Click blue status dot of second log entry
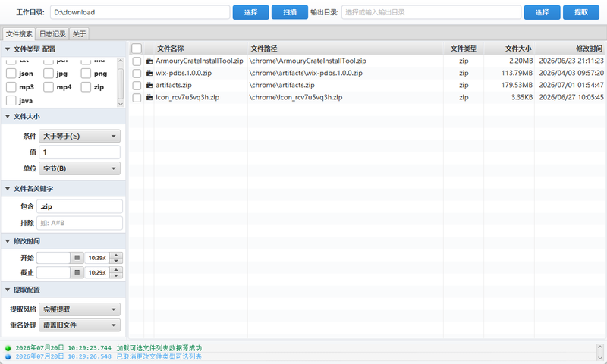This screenshot has width=607, height=364. pos(8,356)
